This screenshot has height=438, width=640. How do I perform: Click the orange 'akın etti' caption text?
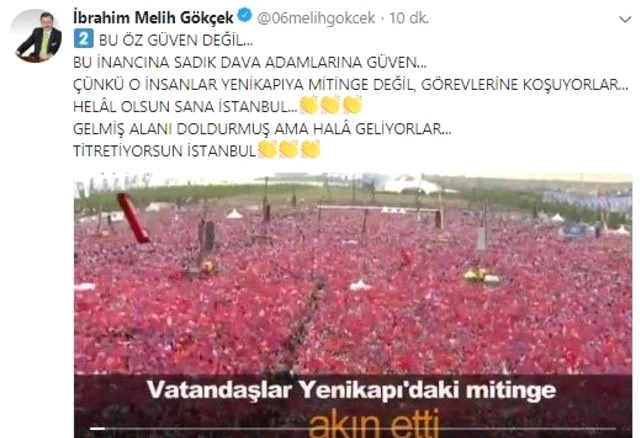(x=374, y=423)
